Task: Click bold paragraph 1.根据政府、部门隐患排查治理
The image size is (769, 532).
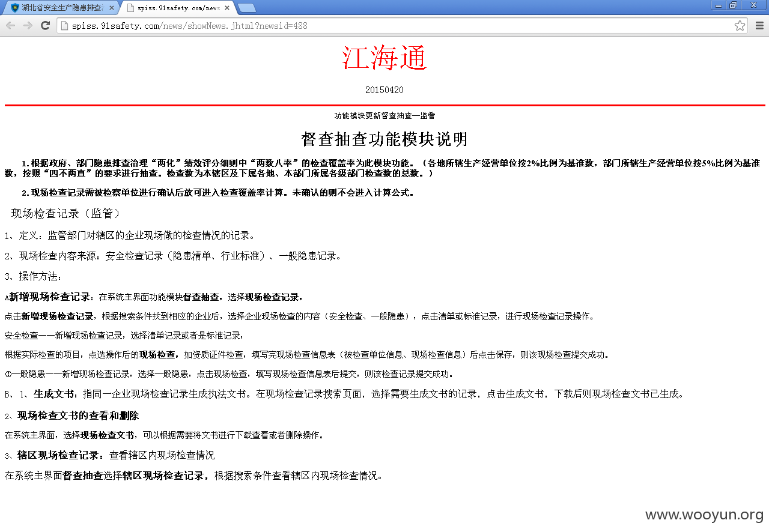Action: [x=382, y=168]
